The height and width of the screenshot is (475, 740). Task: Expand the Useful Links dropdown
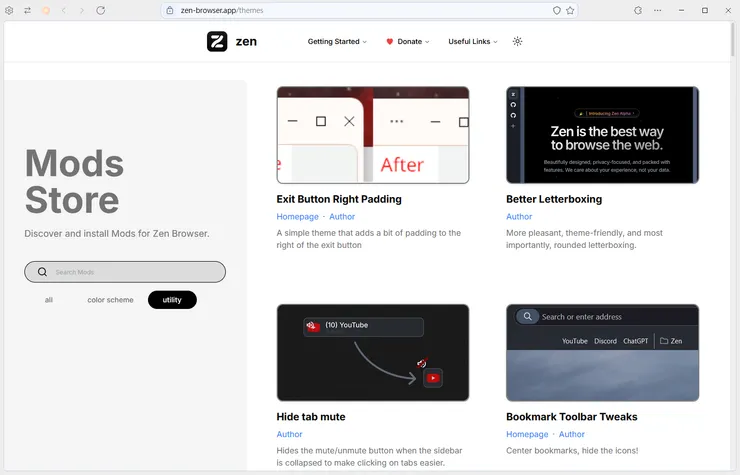click(473, 42)
